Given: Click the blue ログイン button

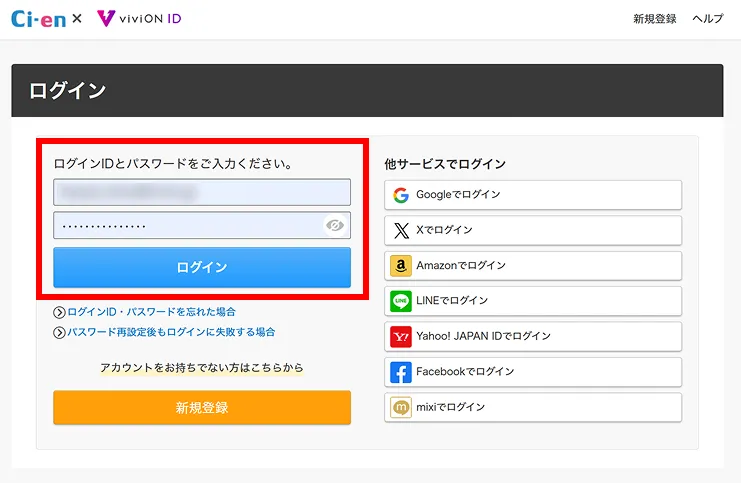Looking at the screenshot, I should 202,267.
